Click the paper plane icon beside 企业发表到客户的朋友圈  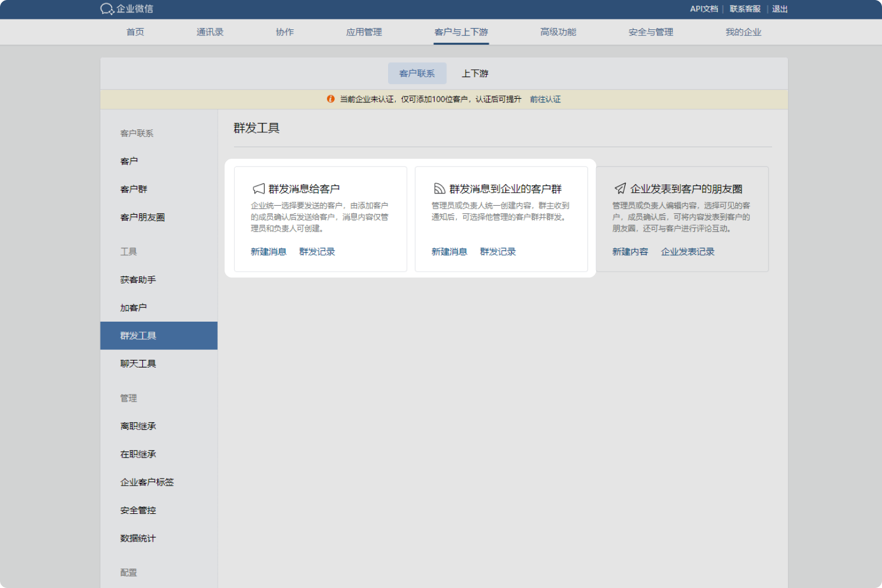pos(620,189)
